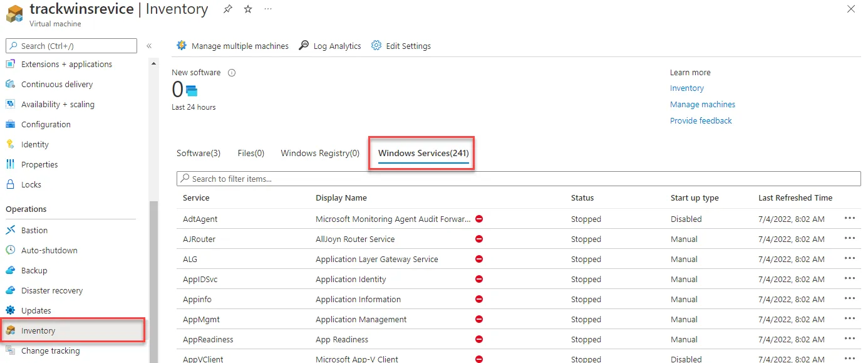This screenshot has height=363, width=868.
Task: Click Disabled start up type for AdtAgent
Action: click(x=686, y=219)
